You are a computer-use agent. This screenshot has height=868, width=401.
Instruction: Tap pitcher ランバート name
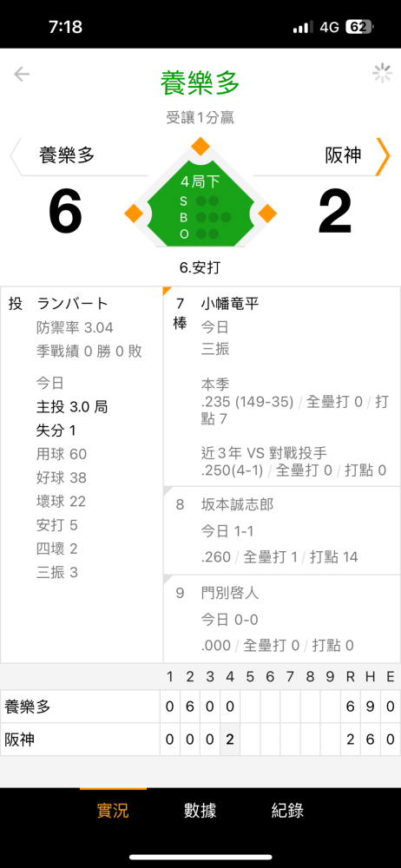(73, 303)
